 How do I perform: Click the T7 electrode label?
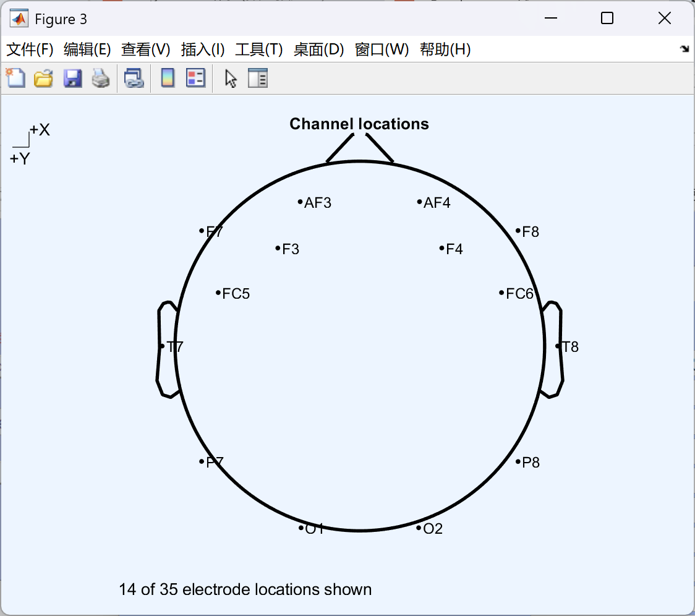[x=174, y=347]
